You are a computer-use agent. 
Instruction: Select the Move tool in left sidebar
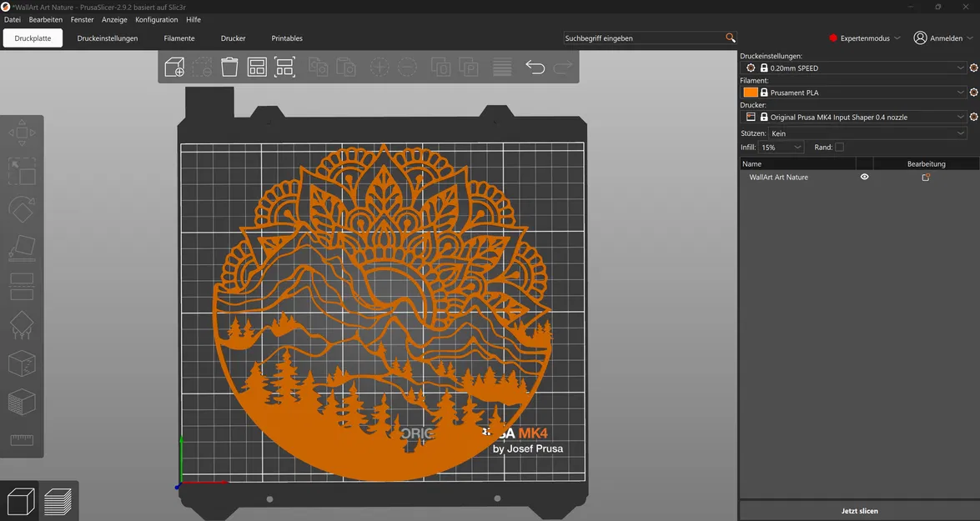click(22, 133)
